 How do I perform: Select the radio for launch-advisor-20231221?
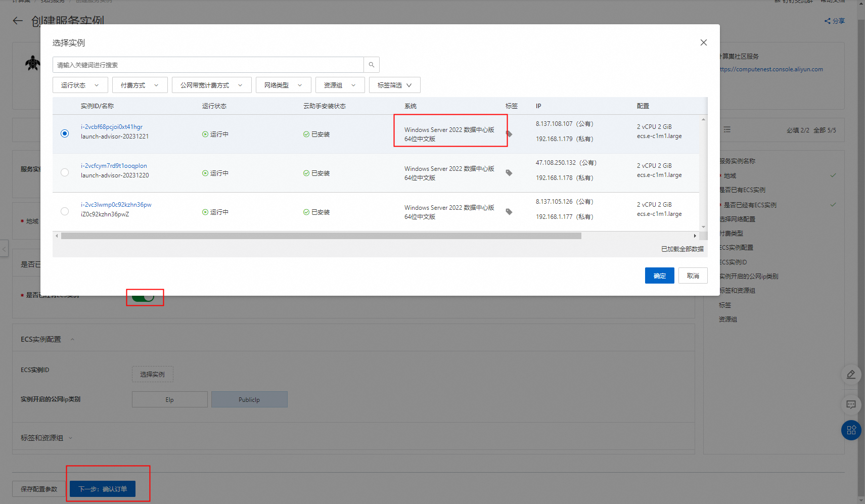[x=65, y=133]
